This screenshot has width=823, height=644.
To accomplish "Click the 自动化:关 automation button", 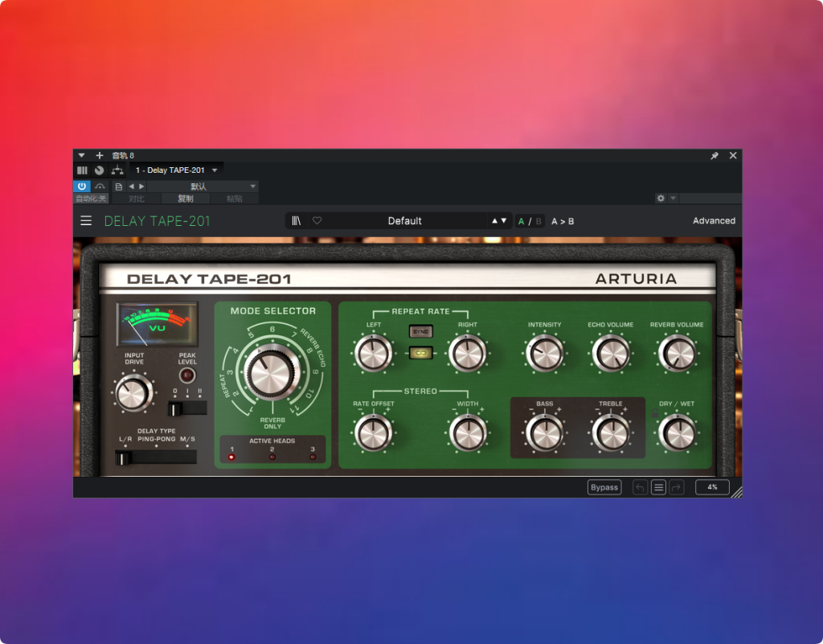I will click(x=91, y=199).
